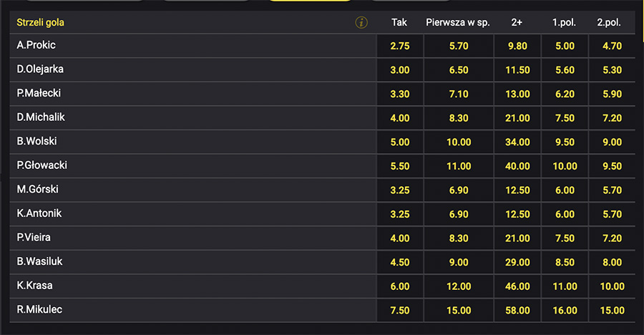
Task: Choose K.Antonik first scorer odds 6.90
Action: pos(458,214)
